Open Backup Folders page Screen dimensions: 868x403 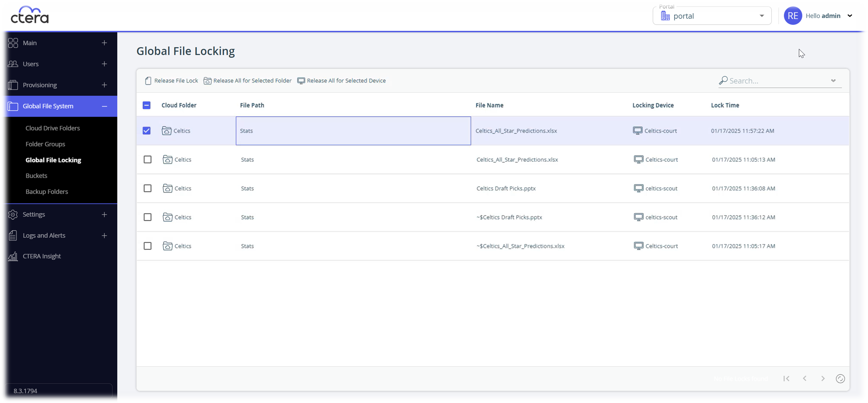tap(47, 192)
